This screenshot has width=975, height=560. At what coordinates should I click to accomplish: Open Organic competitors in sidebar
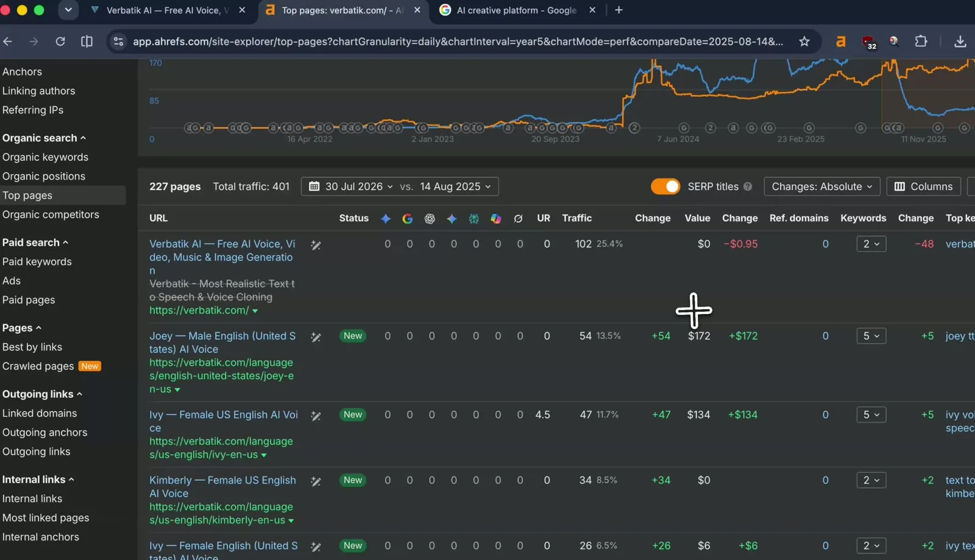(51, 214)
